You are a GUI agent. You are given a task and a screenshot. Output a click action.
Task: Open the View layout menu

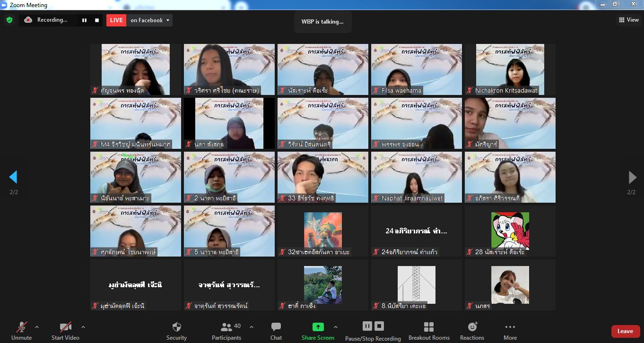pyautogui.click(x=628, y=20)
